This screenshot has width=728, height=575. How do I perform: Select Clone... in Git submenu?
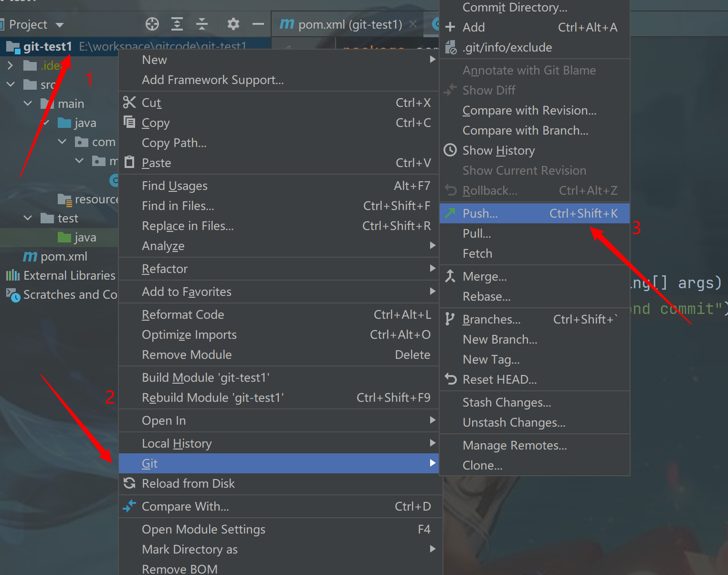(x=535, y=465)
